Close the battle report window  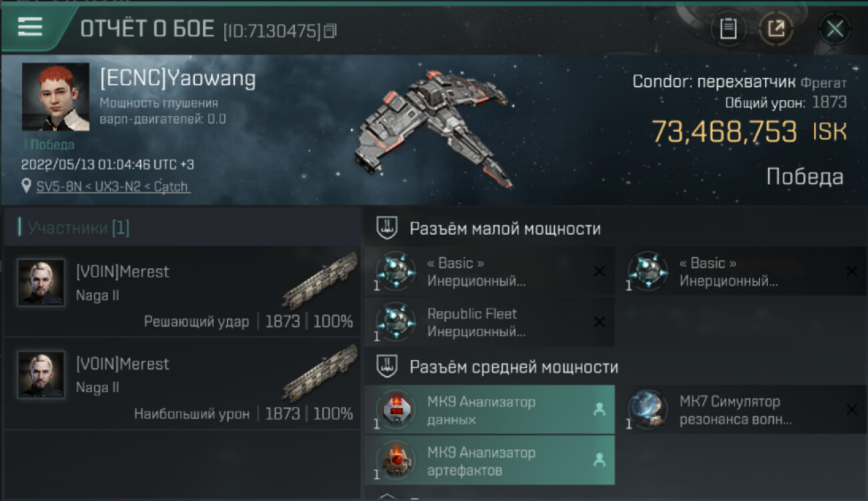[835, 29]
